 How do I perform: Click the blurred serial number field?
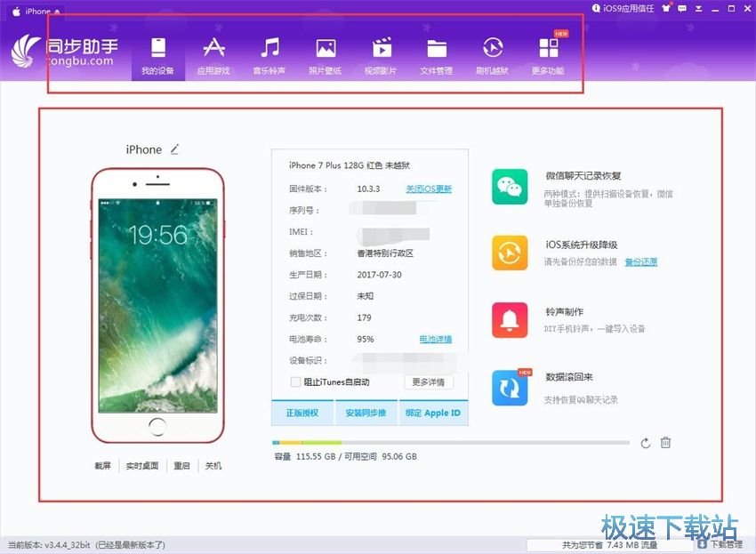384,208
